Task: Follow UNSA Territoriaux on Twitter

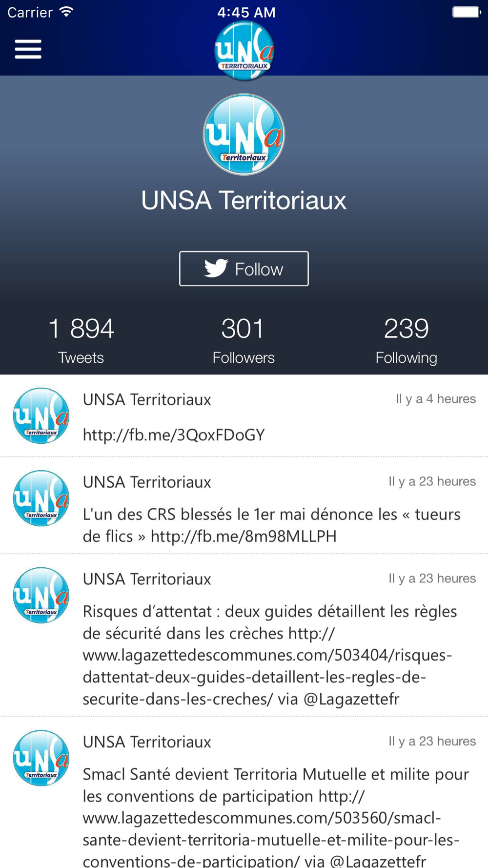Action: (244, 269)
